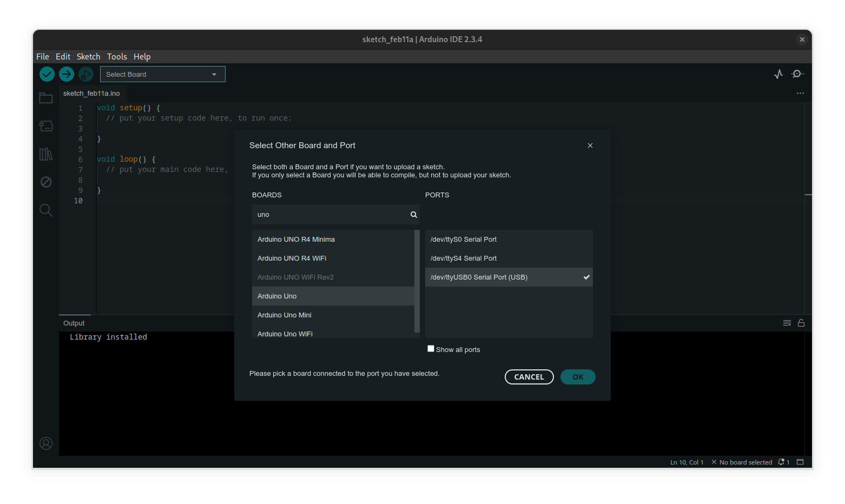Open the Tools menu

click(x=117, y=56)
